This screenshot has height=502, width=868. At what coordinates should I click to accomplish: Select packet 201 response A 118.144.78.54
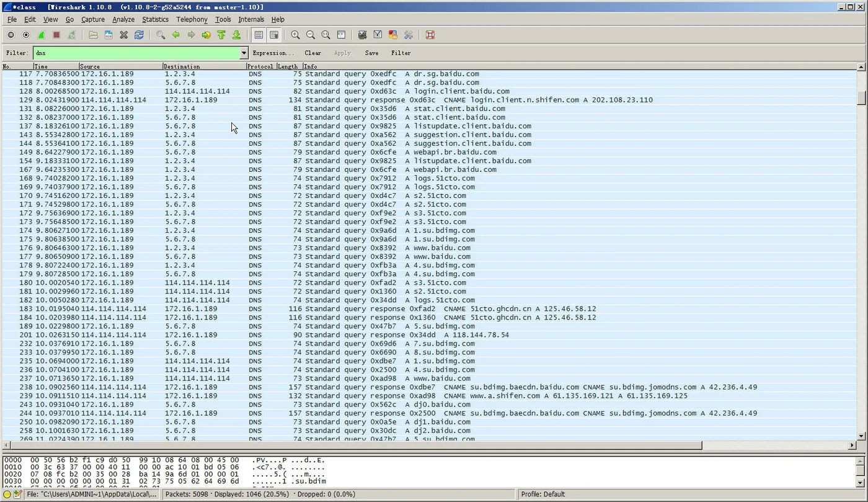coord(429,334)
